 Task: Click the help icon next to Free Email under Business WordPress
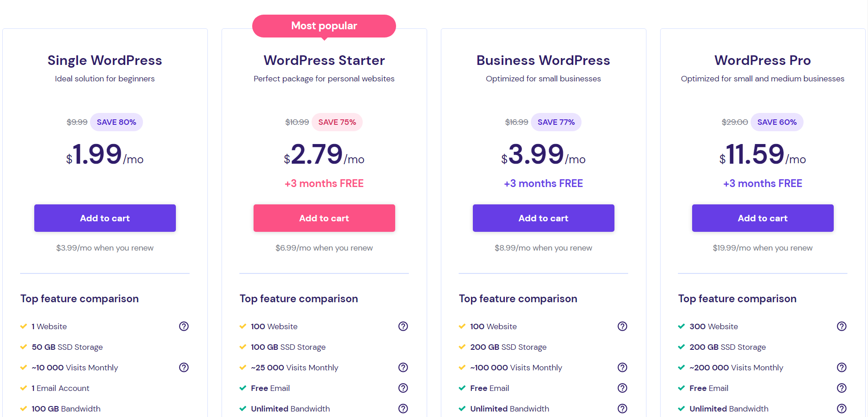tap(622, 388)
